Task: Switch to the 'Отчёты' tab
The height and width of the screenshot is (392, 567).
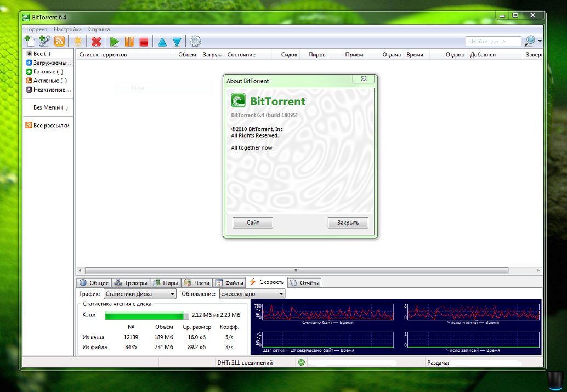Action: pyautogui.click(x=305, y=283)
